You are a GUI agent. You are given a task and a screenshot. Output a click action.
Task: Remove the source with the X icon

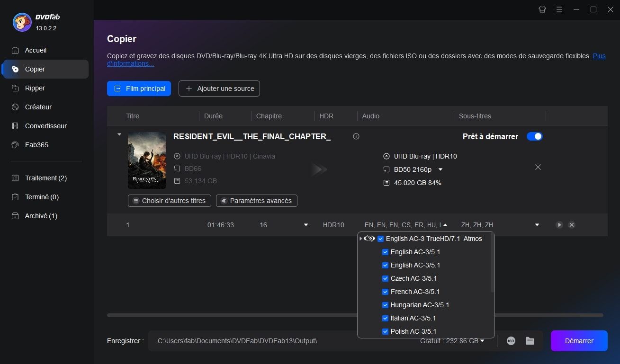(538, 167)
